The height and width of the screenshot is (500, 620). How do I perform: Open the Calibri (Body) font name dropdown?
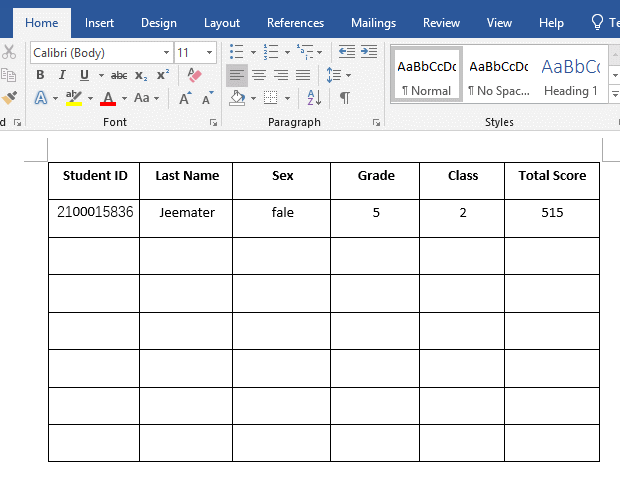coord(166,53)
